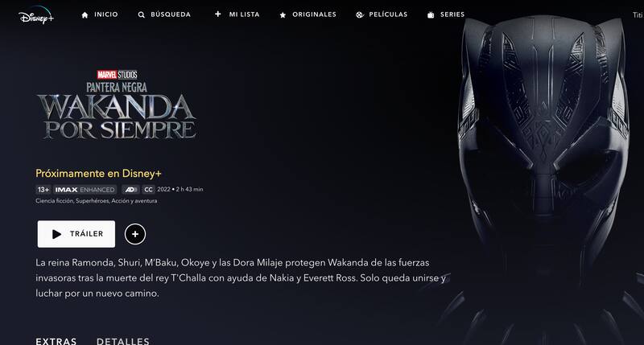The height and width of the screenshot is (345, 644).
Task: Click the film reel icon for Películas
Action: tap(360, 14)
